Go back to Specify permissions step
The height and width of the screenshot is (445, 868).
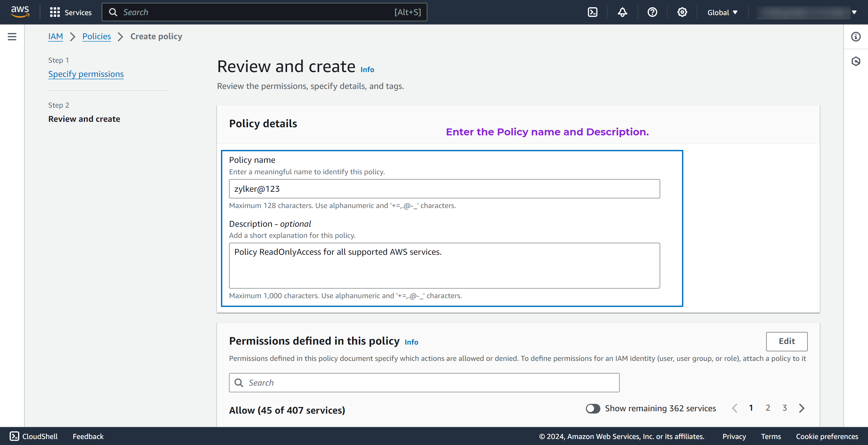click(x=86, y=74)
